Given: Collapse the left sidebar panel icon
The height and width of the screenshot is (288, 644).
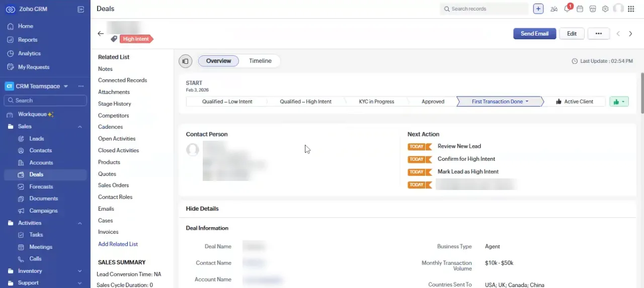Looking at the screenshot, I should pos(81,9).
